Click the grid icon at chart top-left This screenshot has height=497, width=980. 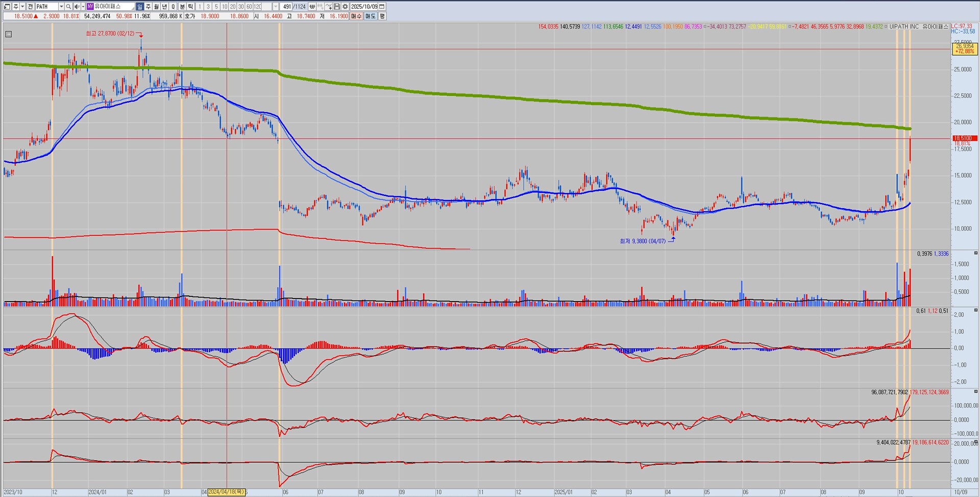[x=8, y=34]
